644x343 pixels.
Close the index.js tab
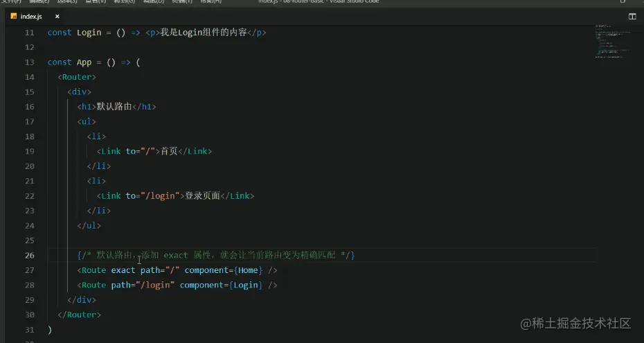pyautogui.click(x=57, y=17)
